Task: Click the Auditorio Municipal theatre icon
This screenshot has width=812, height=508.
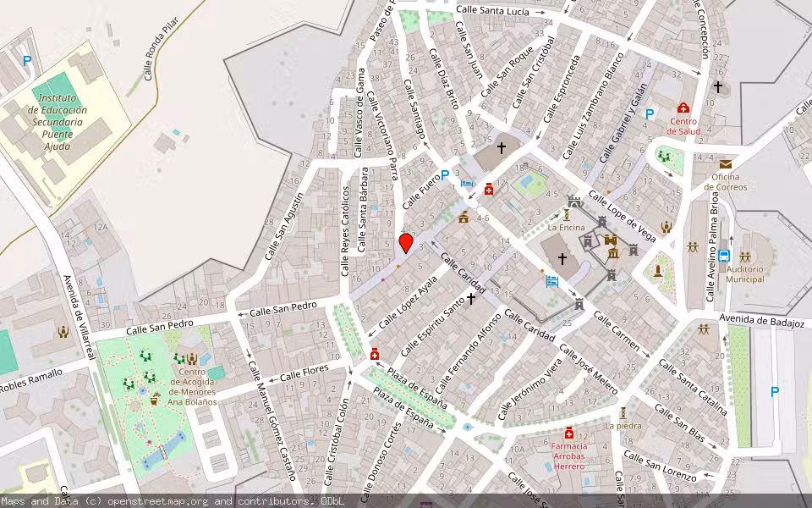Action: [x=745, y=257]
